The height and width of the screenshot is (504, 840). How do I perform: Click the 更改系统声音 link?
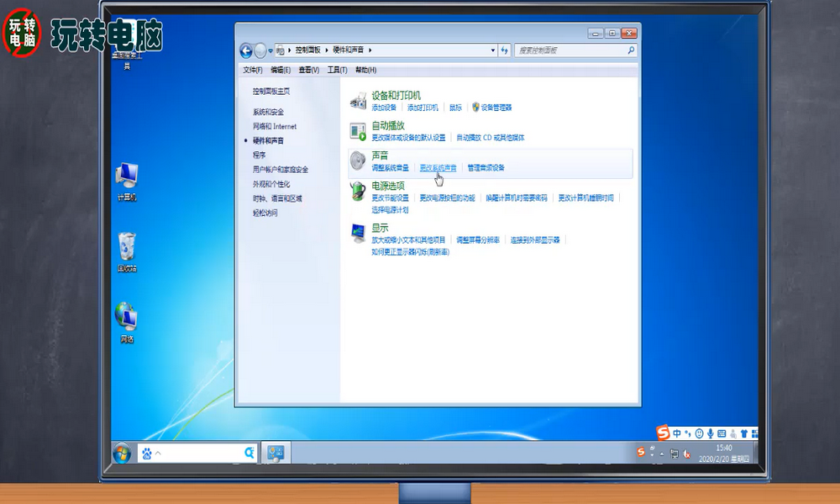click(438, 167)
